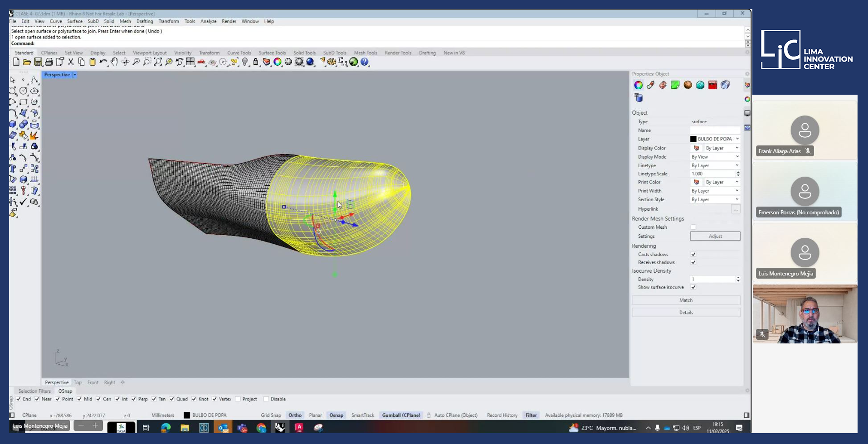Click the black layer color swatch
Viewport: 868px width, 444px height.
pos(693,139)
